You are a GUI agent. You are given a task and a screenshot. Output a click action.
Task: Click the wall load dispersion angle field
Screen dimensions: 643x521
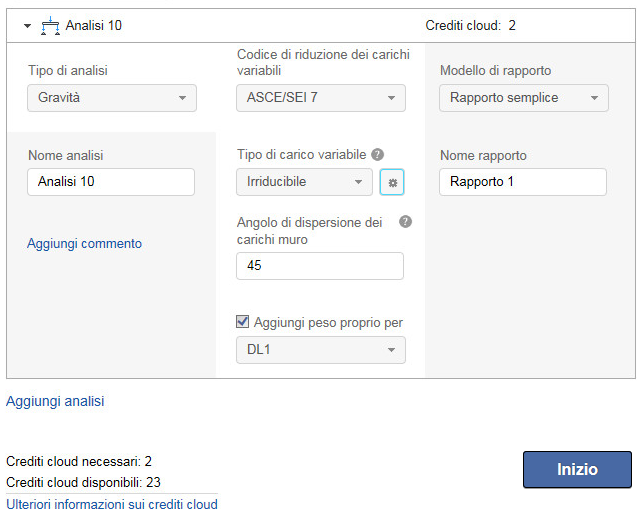[x=320, y=266]
